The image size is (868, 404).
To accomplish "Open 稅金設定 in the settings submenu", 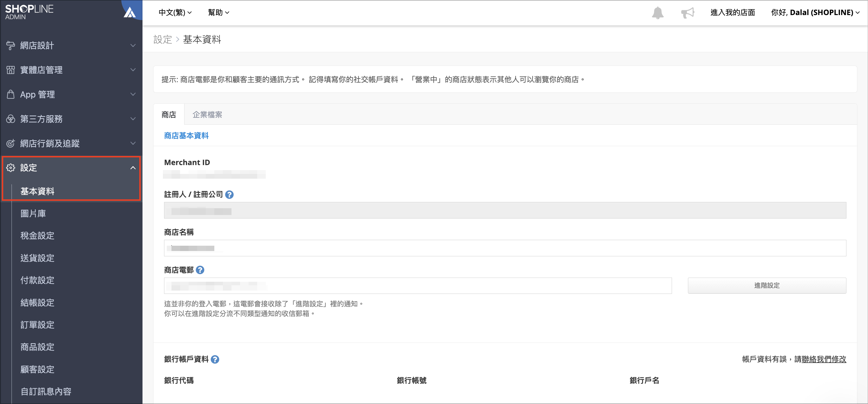I will (x=38, y=236).
